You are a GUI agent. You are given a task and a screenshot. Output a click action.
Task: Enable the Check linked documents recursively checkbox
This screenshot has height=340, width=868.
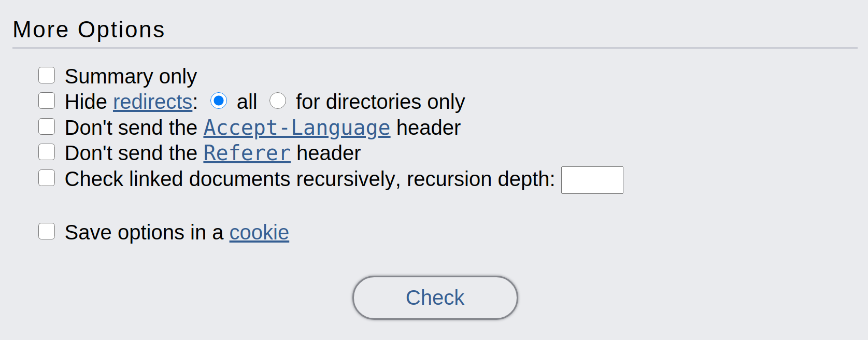pyautogui.click(x=47, y=178)
